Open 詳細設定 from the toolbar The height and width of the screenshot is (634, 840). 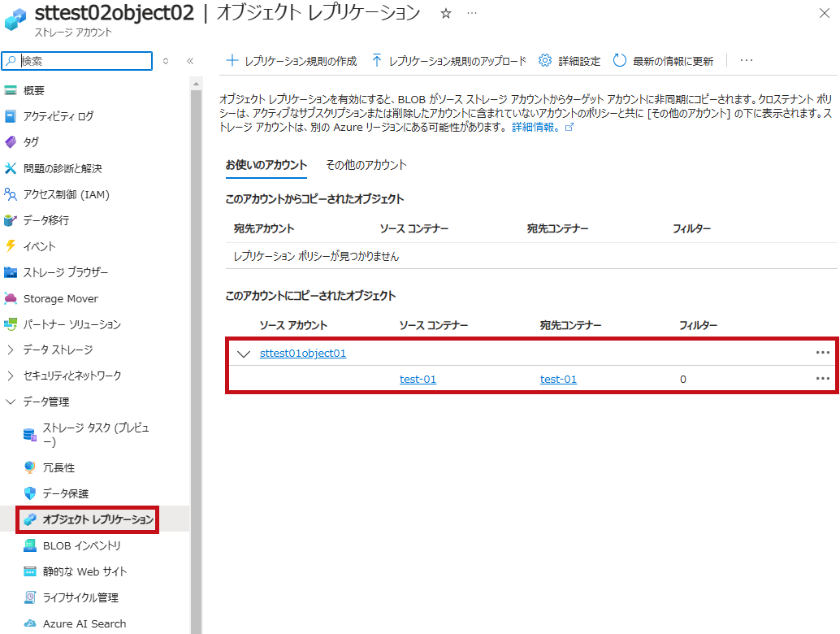[569, 61]
